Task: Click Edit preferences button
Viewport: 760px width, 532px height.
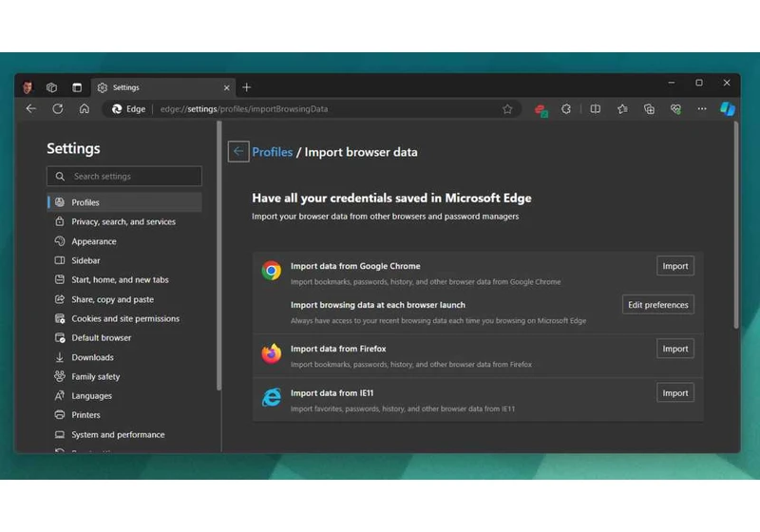Action: [657, 305]
